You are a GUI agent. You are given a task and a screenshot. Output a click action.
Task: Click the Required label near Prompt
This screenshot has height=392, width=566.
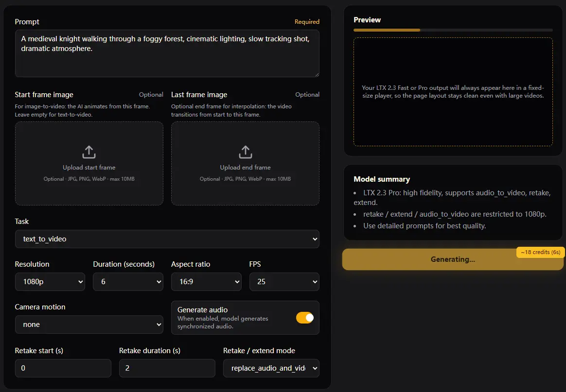pos(307,21)
